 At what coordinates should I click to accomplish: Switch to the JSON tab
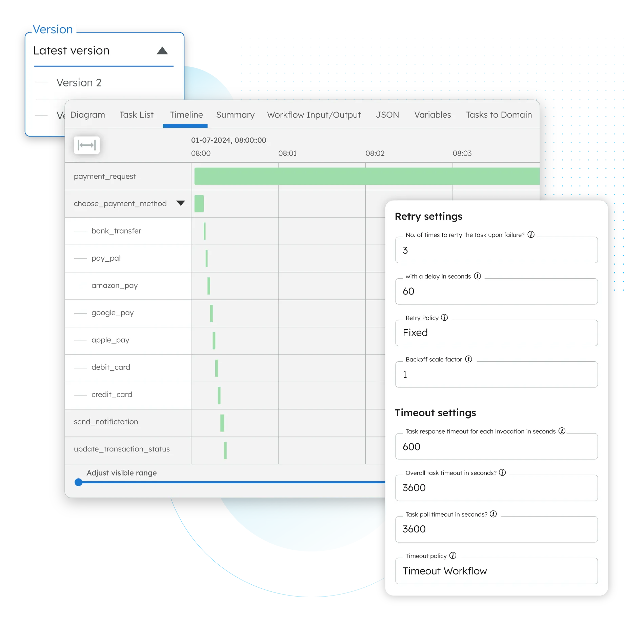[387, 115]
